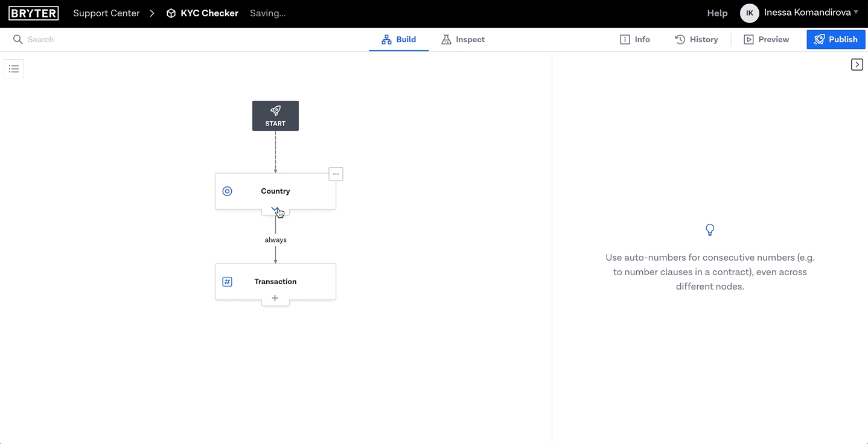Click the 'always' transition label
The width and height of the screenshot is (868, 444).
coord(275,240)
